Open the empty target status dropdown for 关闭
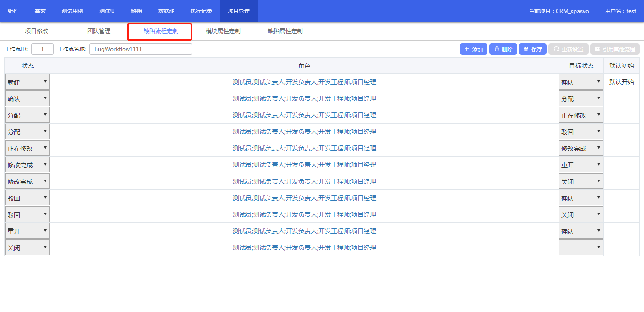The image size is (644, 312). 580,248
